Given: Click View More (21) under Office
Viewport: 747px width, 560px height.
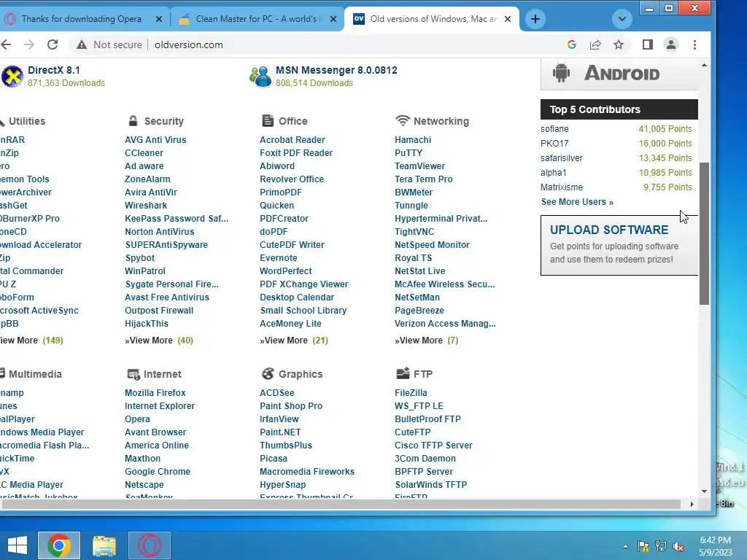Looking at the screenshot, I should [x=294, y=341].
